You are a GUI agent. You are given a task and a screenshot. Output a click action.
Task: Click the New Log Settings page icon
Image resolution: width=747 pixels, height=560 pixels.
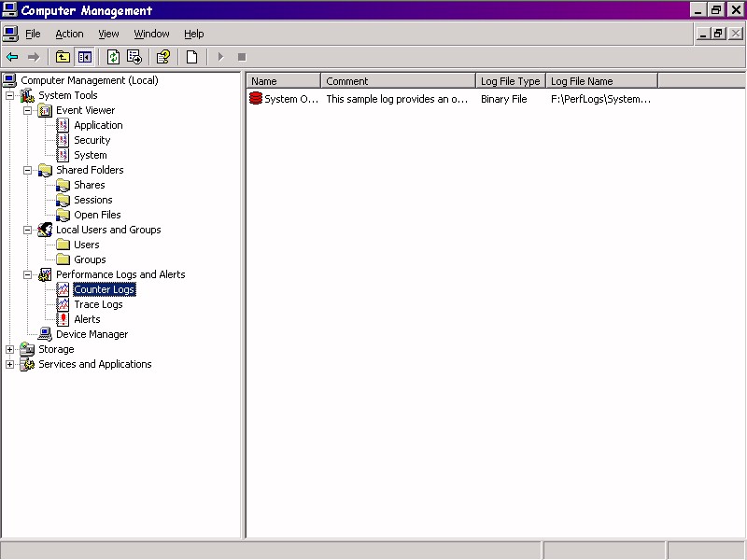pyautogui.click(x=192, y=57)
